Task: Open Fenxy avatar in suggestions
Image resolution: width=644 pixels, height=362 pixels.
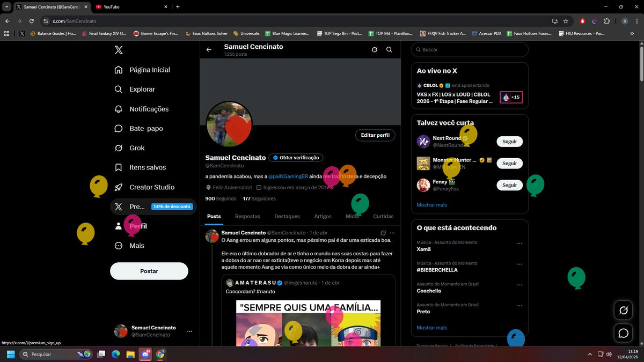Action: (423, 185)
